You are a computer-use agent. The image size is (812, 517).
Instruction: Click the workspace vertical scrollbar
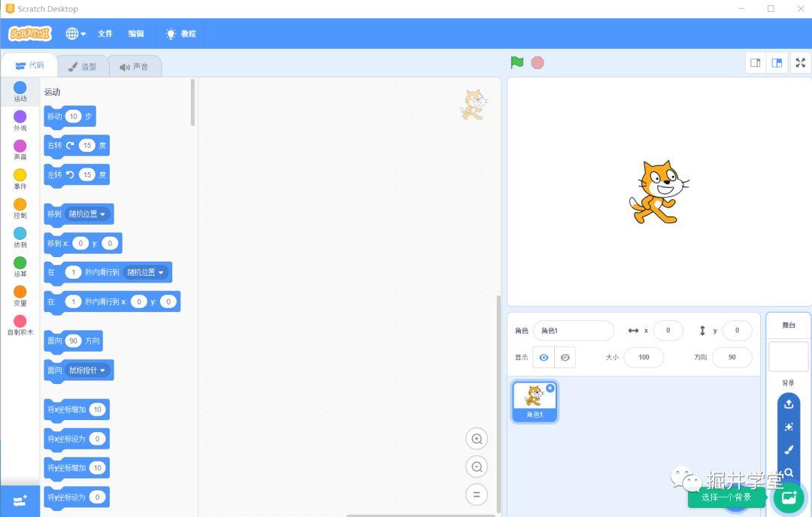coord(498,404)
